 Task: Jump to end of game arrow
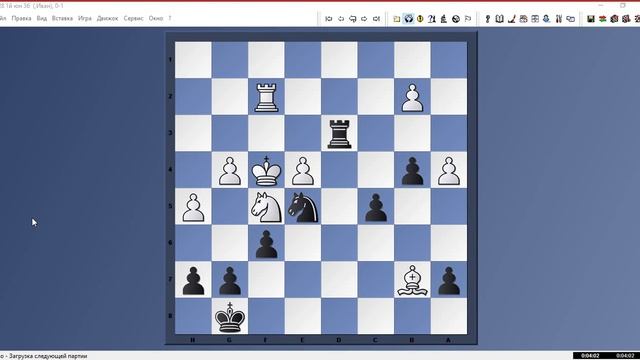(376, 19)
